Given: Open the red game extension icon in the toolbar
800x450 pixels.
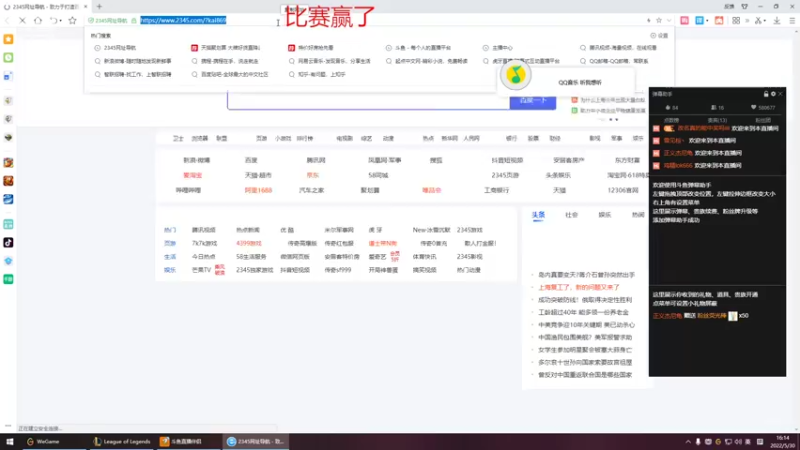Looking at the screenshot, I should click(x=719, y=21).
